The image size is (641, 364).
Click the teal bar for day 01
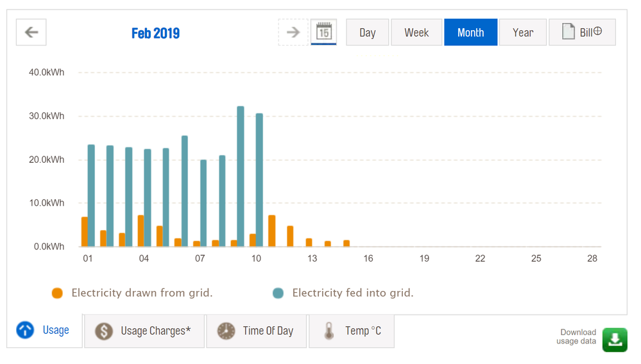[x=91, y=195]
